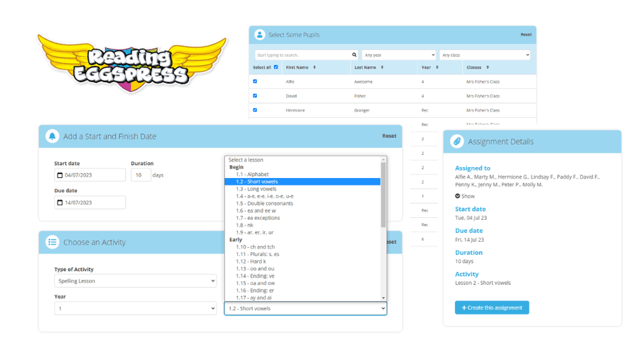This screenshot has height=363, width=644.
Task: Click the paperclip icon in Assignment Details
Action: pyautogui.click(x=456, y=141)
